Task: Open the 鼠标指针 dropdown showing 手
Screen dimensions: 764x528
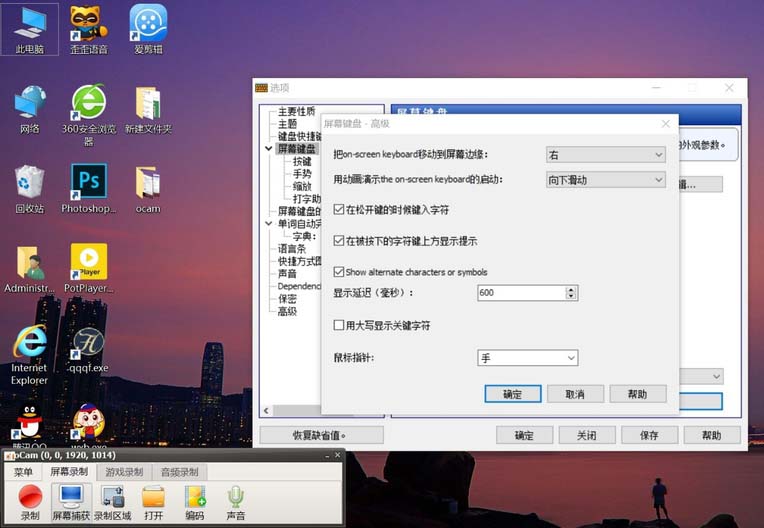Action: [528, 358]
